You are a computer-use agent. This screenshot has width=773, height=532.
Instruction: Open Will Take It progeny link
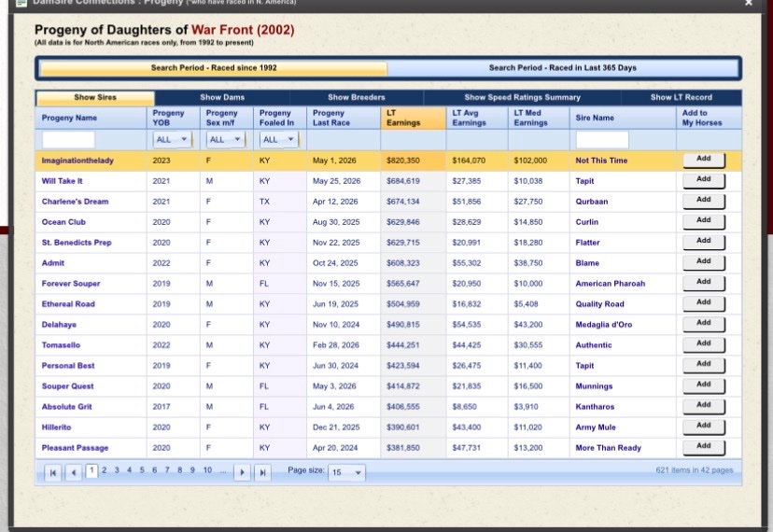point(63,181)
